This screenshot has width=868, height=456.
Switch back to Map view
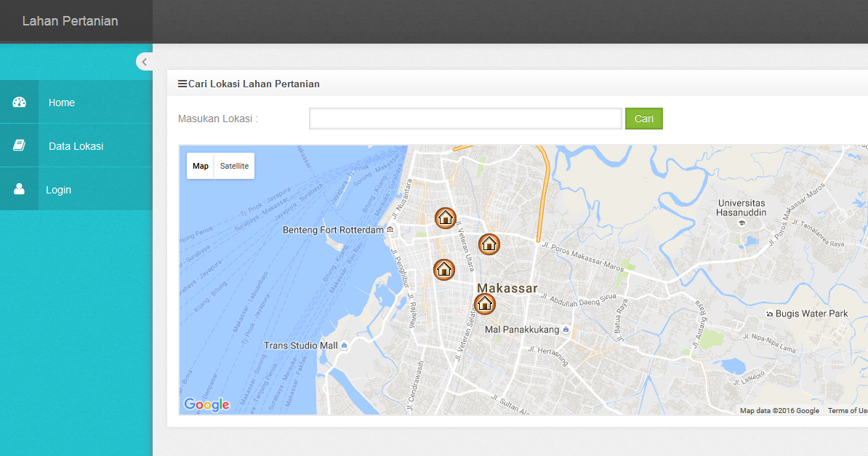(x=201, y=166)
